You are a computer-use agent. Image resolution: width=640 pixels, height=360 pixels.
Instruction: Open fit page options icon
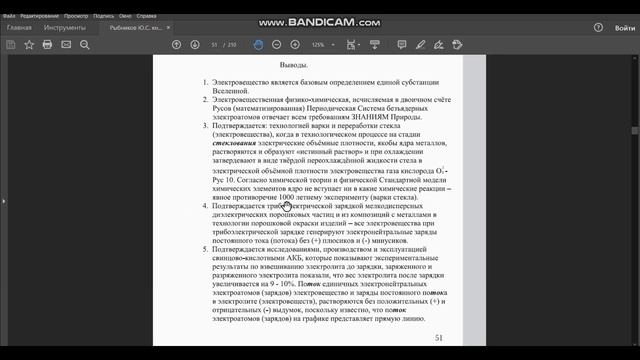click(x=351, y=45)
